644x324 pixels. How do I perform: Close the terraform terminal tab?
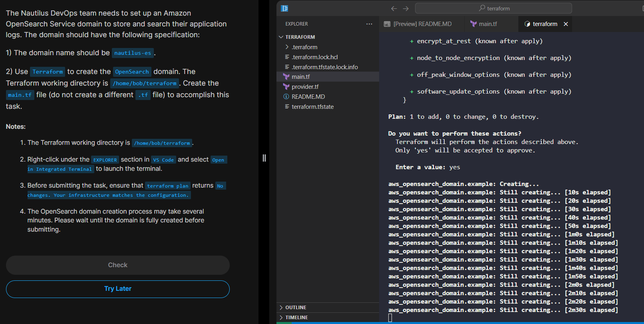click(x=566, y=24)
